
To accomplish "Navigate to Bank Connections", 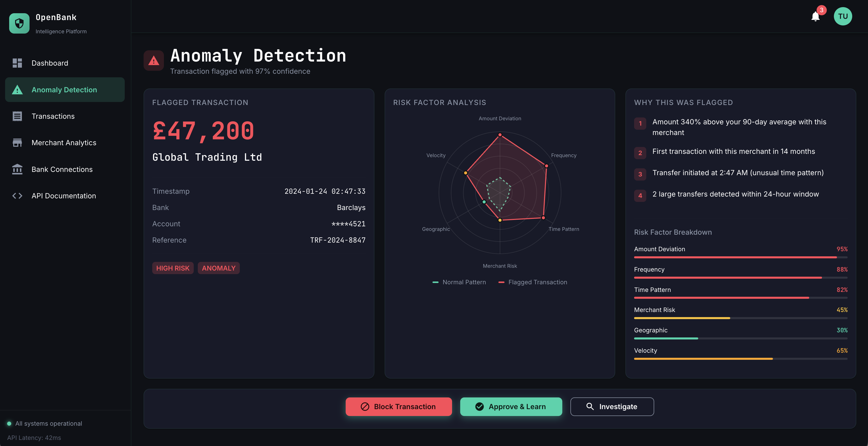I will (65, 169).
